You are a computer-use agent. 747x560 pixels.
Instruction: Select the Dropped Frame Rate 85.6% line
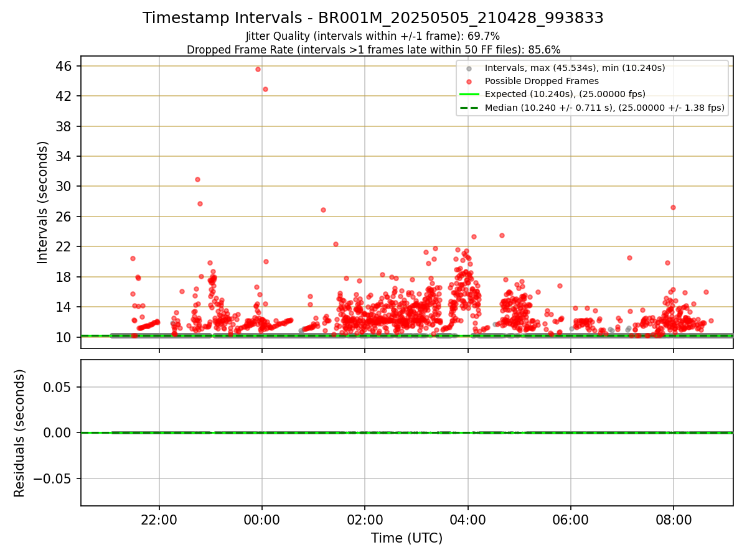click(x=374, y=50)
